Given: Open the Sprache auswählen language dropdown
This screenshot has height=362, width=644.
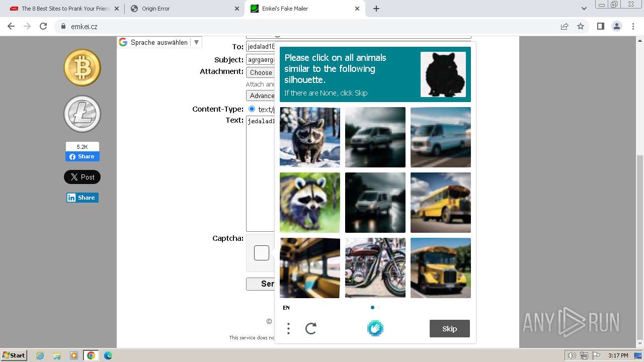Looking at the screenshot, I should click(x=159, y=42).
